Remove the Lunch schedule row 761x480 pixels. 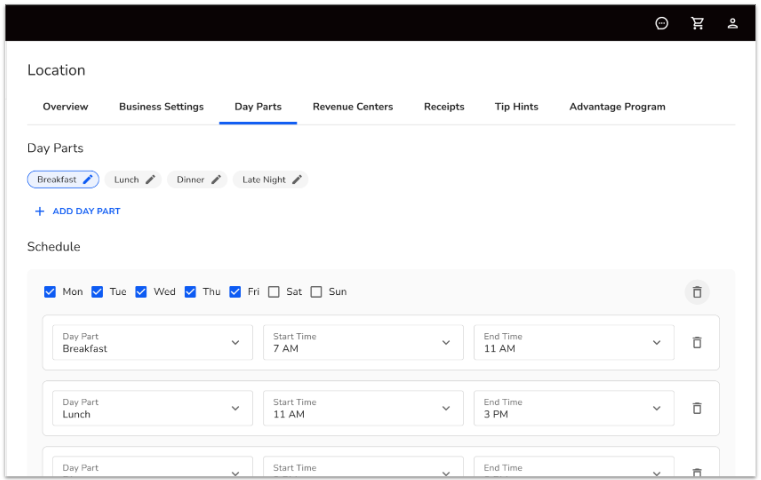tap(697, 408)
